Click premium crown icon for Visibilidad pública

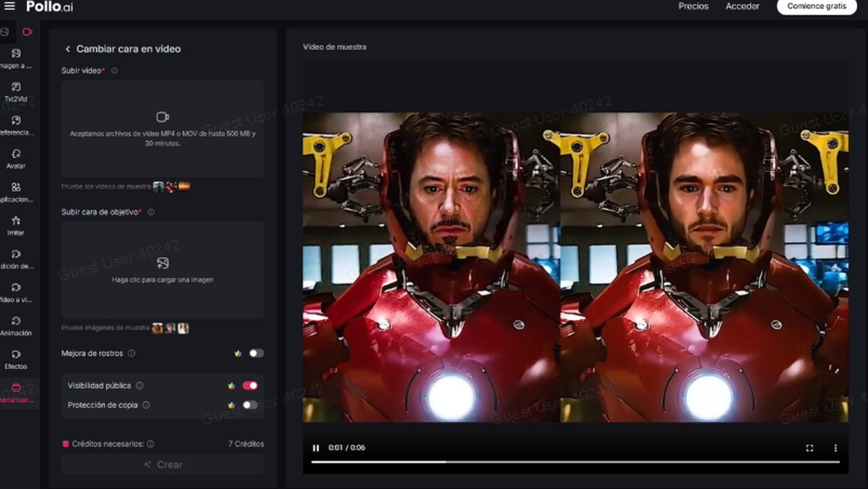tap(232, 386)
